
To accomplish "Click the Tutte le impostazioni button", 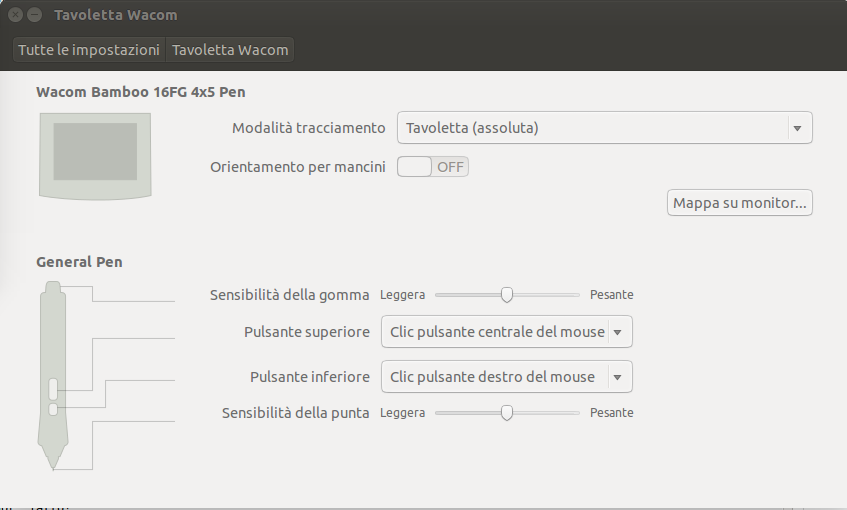I will click(x=89, y=50).
